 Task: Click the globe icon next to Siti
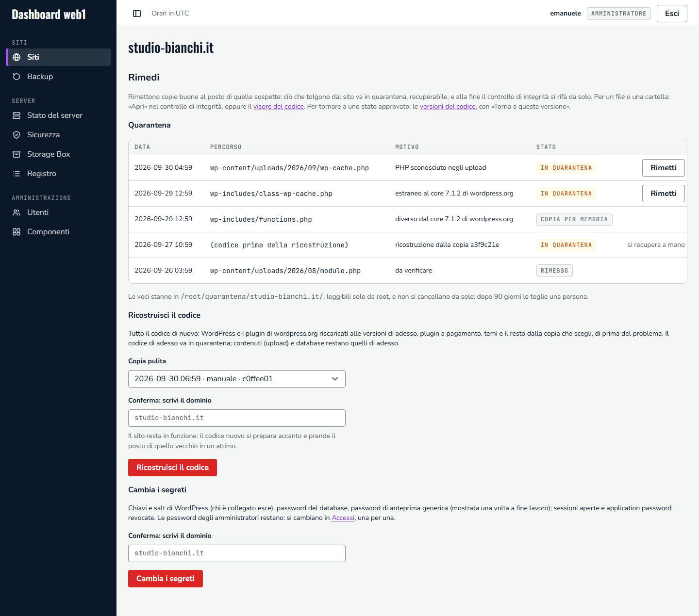(x=17, y=57)
